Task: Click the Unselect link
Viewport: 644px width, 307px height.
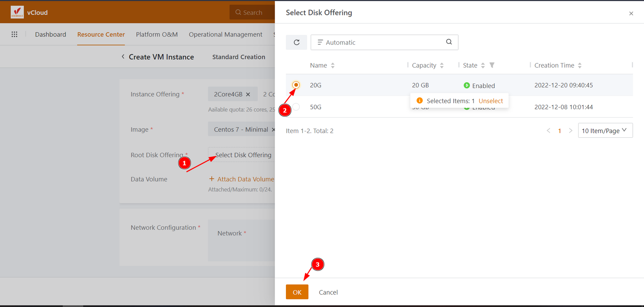Action: pos(490,101)
